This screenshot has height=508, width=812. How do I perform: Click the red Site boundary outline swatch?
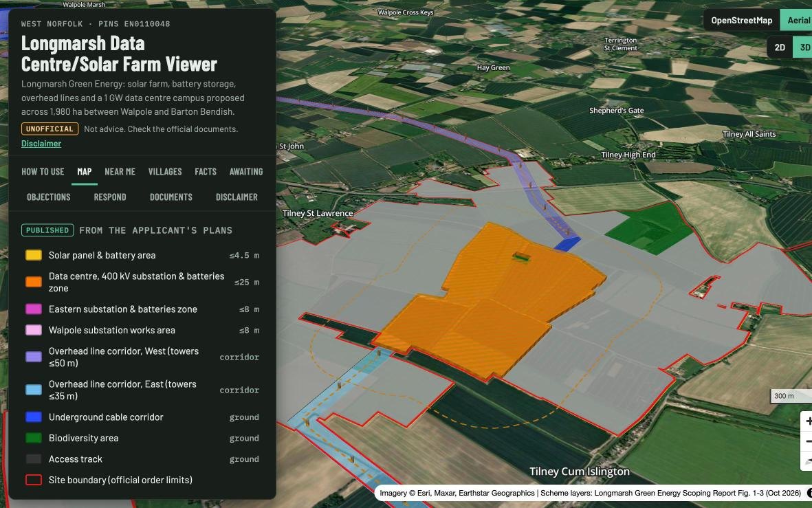(x=34, y=480)
